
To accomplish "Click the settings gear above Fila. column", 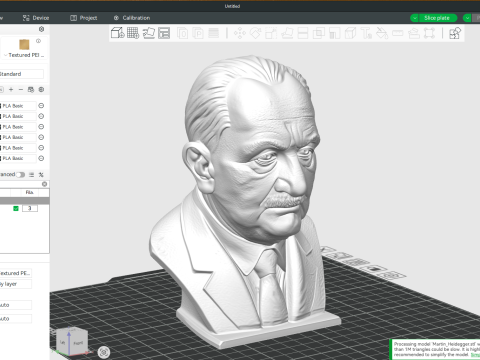I will tap(44, 184).
